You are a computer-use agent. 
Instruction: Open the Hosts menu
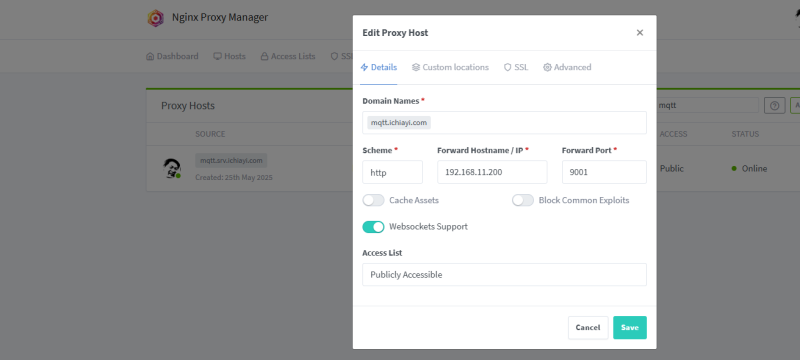click(230, 56)
